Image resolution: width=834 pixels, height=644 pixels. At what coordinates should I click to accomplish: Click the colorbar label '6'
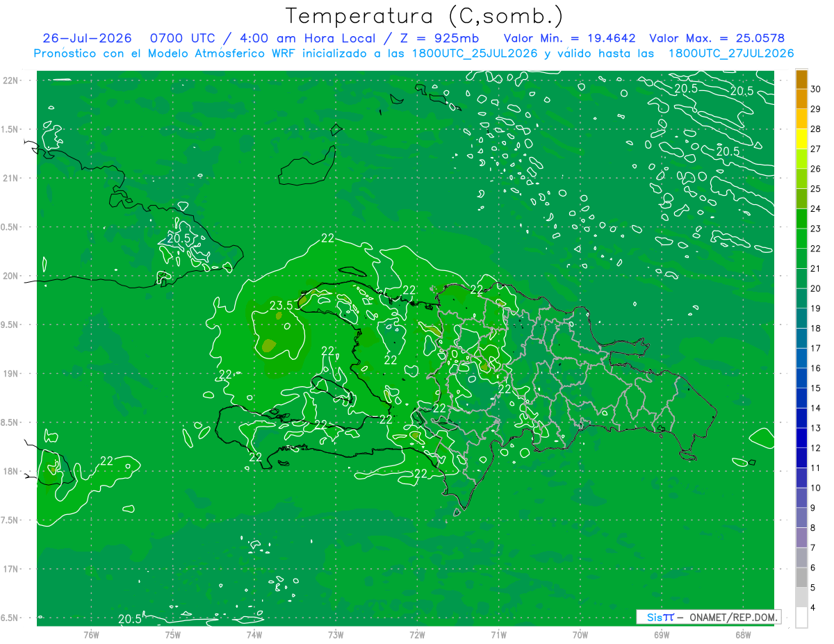tap(814, 568)
